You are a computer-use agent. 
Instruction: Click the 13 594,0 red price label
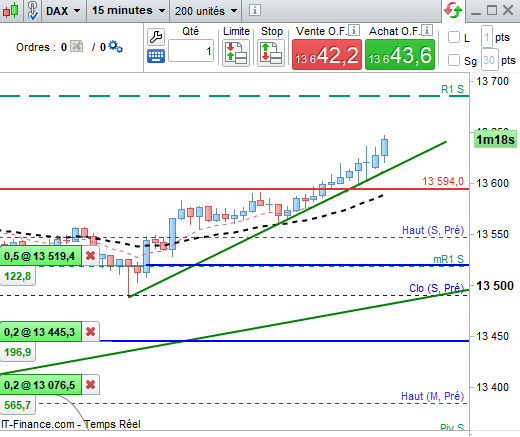pyautogui.click(x=443, y=181)
